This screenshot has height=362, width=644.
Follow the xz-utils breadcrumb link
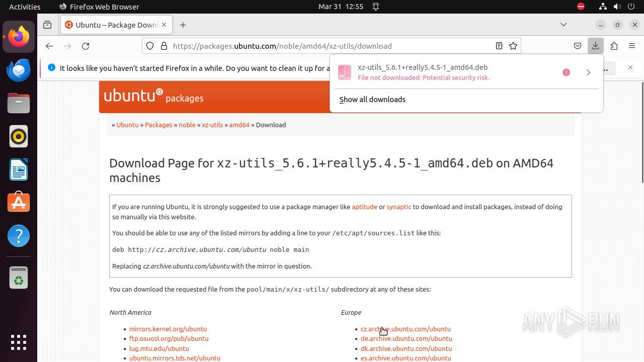point(212,125)
